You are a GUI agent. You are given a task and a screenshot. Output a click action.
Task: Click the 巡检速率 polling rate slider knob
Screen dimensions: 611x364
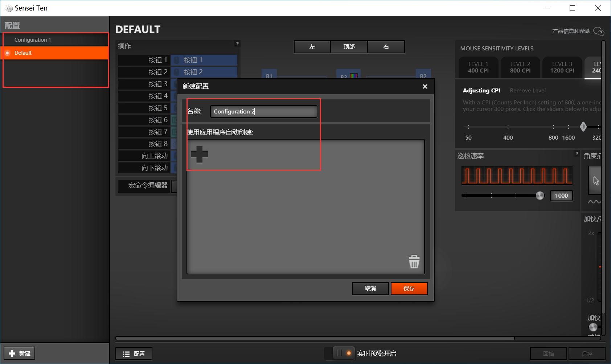pyautogui.click(x=540, y=196)
